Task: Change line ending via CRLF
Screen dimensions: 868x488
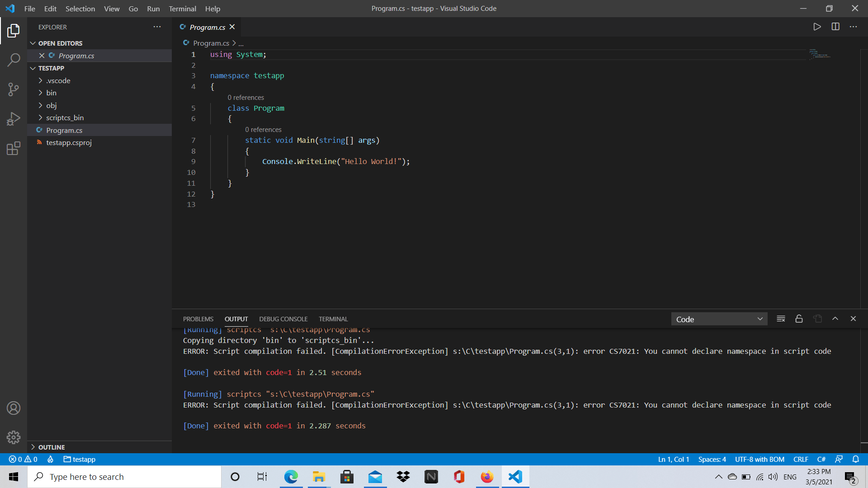Action: tap(801, 459)
